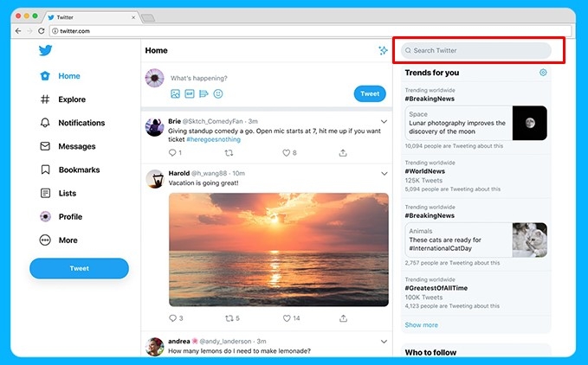Add a poll to the new tweet
The width and height of the screenshot is (588, 365).
pos(204,93)
